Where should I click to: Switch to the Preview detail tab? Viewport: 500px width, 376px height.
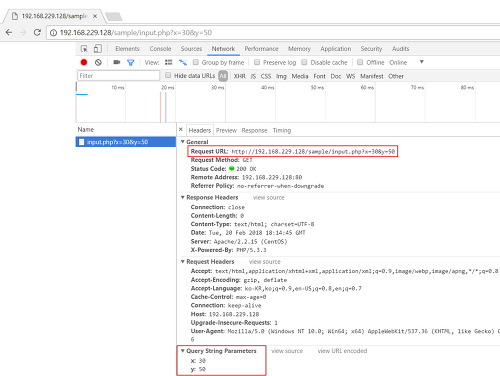tap(226, 130)
